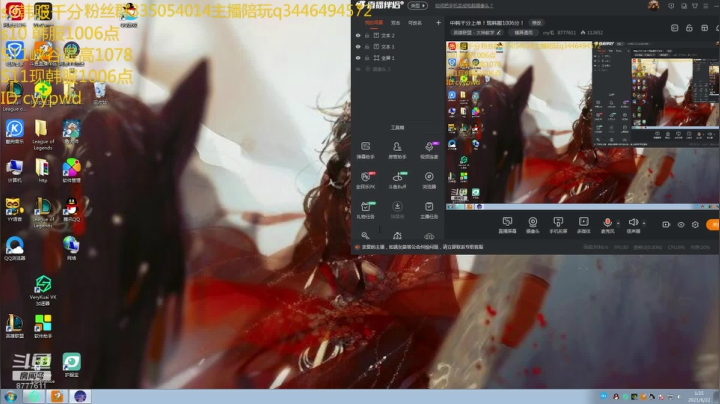
Task: Lock the 文本 1 source
Action: click(367, 47)
